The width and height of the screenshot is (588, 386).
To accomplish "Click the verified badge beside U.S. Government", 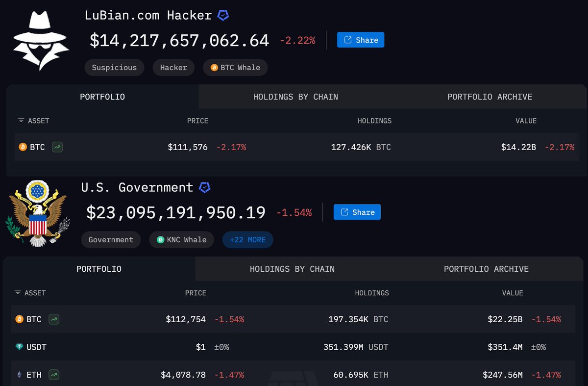I will click(205, 187).
